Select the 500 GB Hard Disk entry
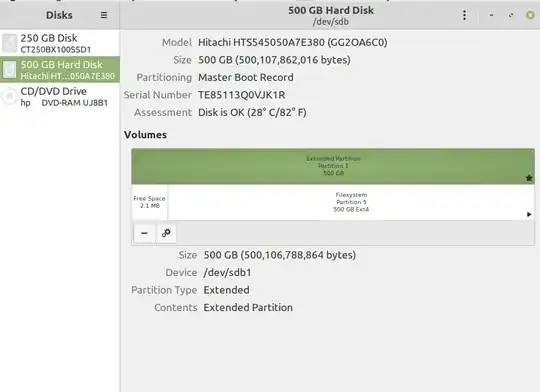This screenshot has width=540, height=392. pyautogui.click(x=60, y=70)
